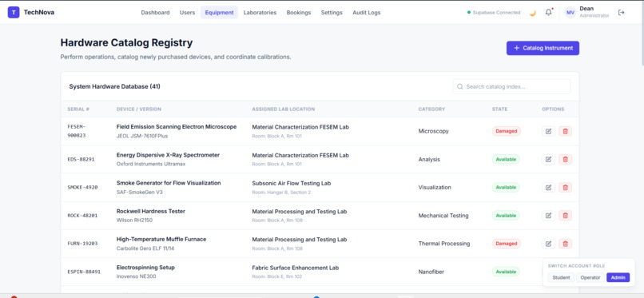The image size is (644, 298).
Task: Click the Available badge for ROCK-48201
Action: [x=506, y=216]
